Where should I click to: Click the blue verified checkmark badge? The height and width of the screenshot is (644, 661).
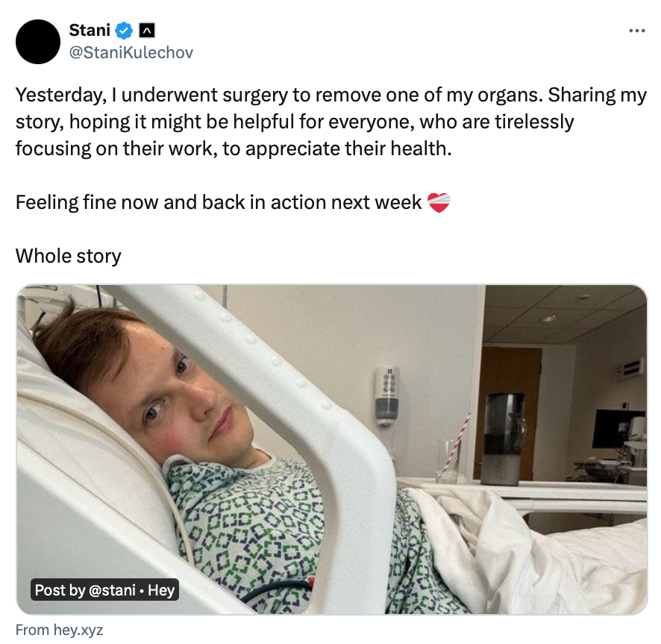coord(124,31)
